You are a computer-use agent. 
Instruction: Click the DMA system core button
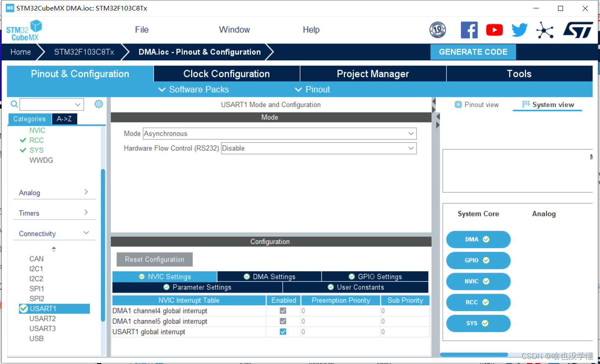pyautogui.click(x=478, y=239)
